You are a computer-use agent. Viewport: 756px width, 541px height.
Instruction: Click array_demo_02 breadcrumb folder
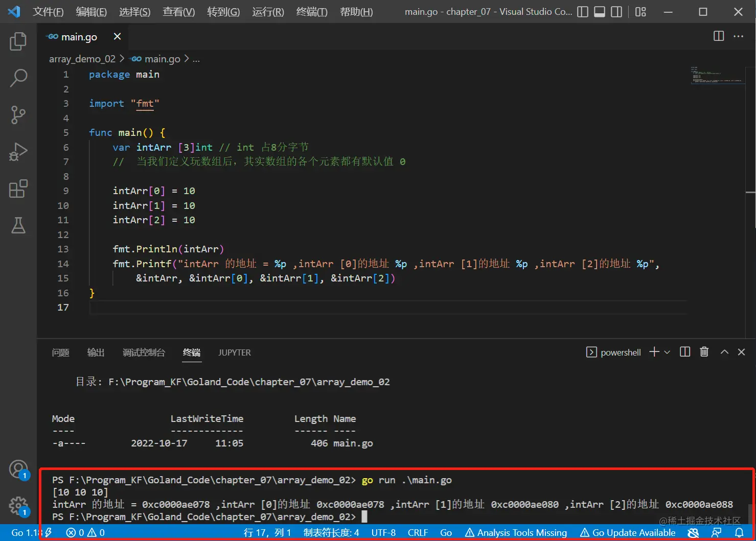click(x=82, y=59)
